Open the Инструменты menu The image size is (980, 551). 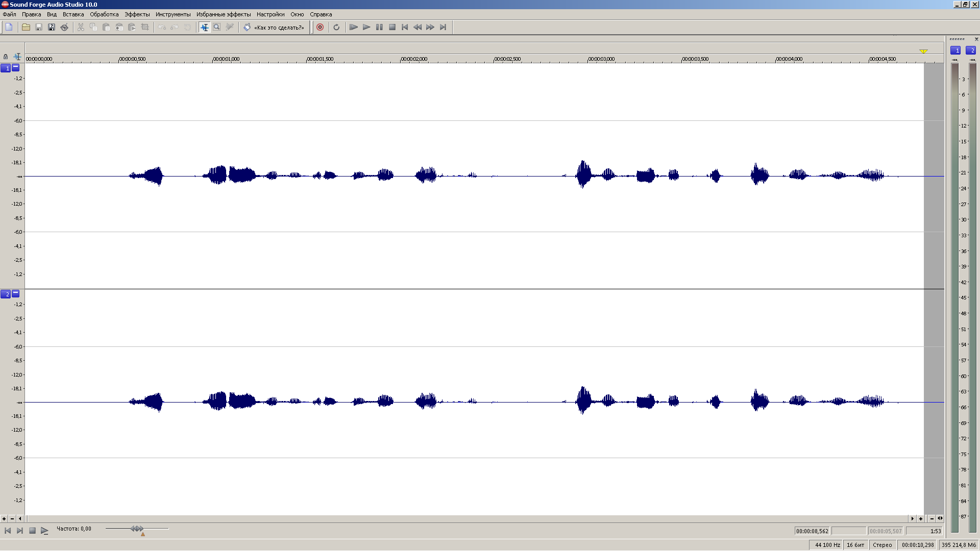(x=173, y=14)
